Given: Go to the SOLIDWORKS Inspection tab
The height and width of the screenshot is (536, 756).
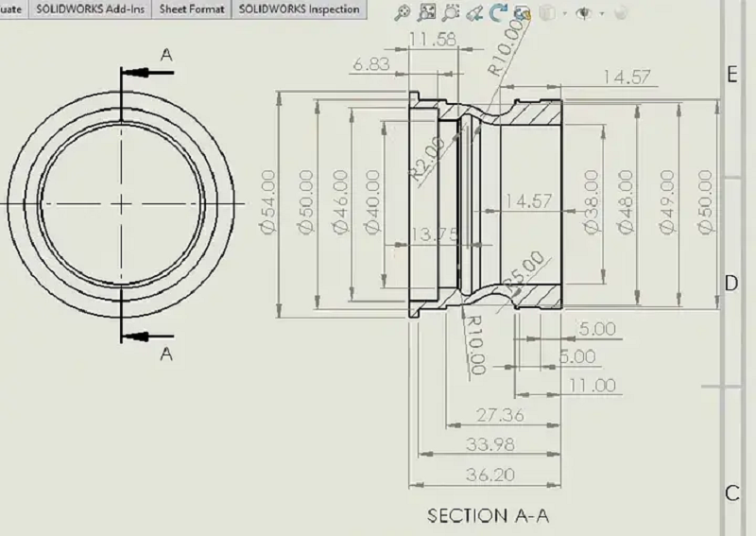Looking at the screenshot, I should (x=299, y=9).
